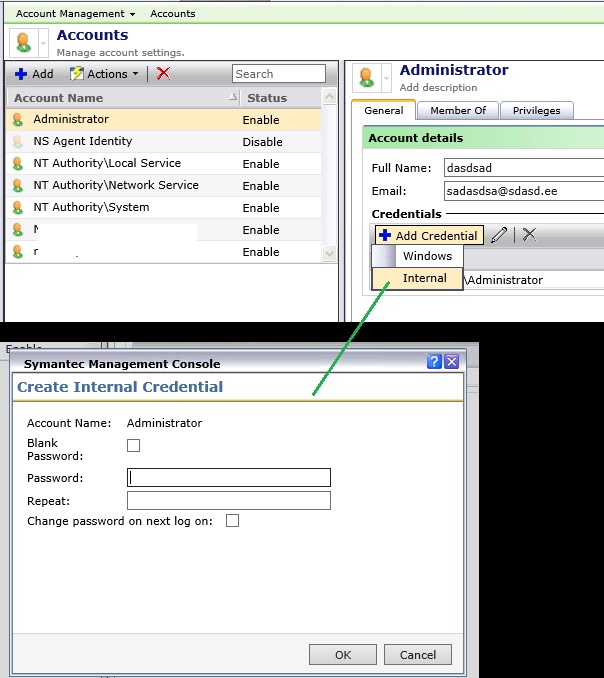
Task: Click user icon beside NT Authority\Local Service
Action: click(x=18, y=163)
